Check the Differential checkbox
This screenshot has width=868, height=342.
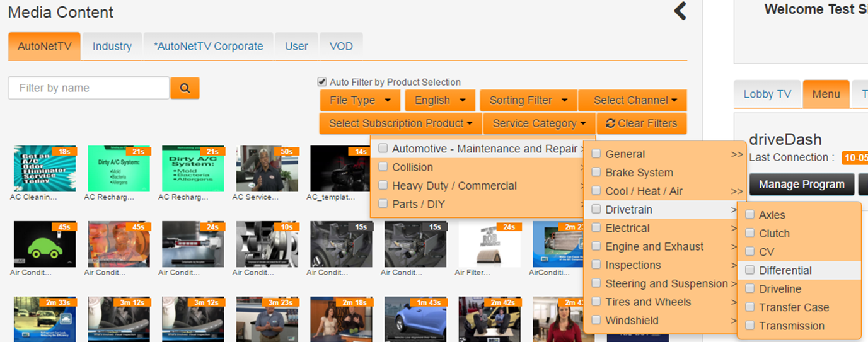pyautogui.click(x=749, y=270)
